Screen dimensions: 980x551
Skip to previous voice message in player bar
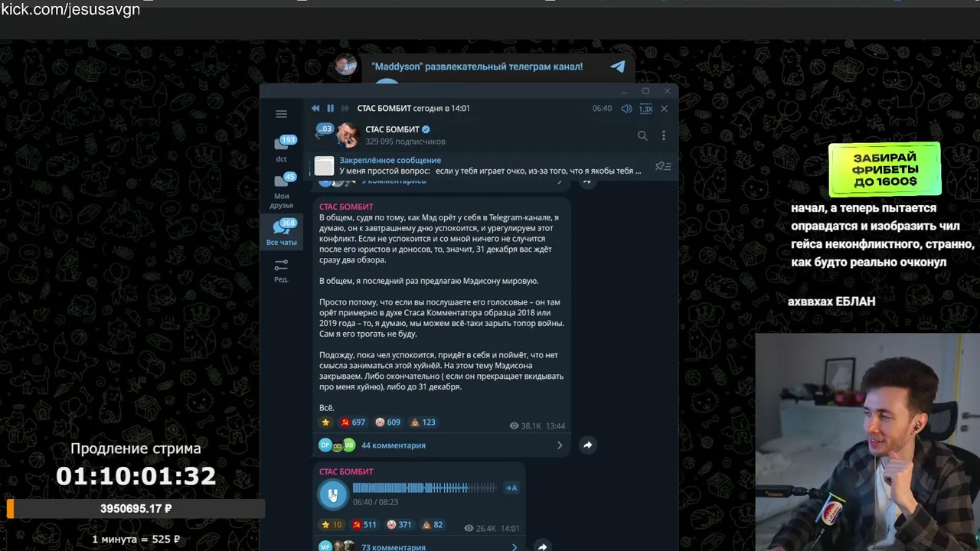(315, 109)
